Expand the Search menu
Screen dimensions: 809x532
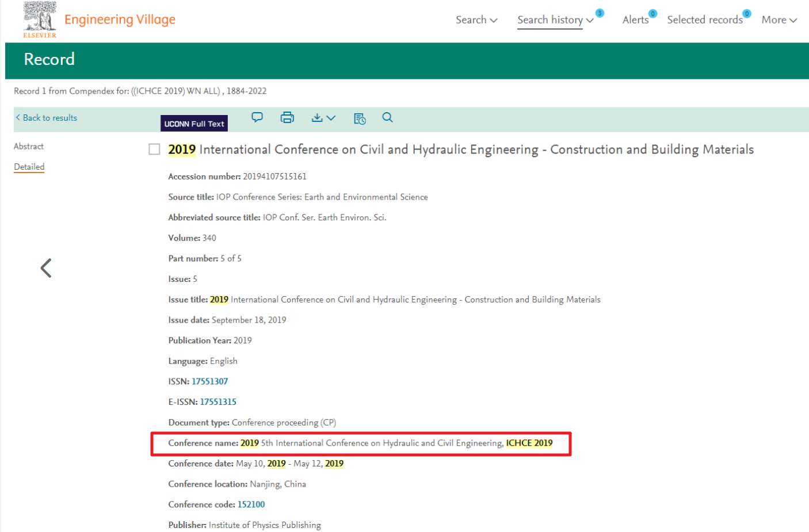pyautogui.click(x=476, y=20)
